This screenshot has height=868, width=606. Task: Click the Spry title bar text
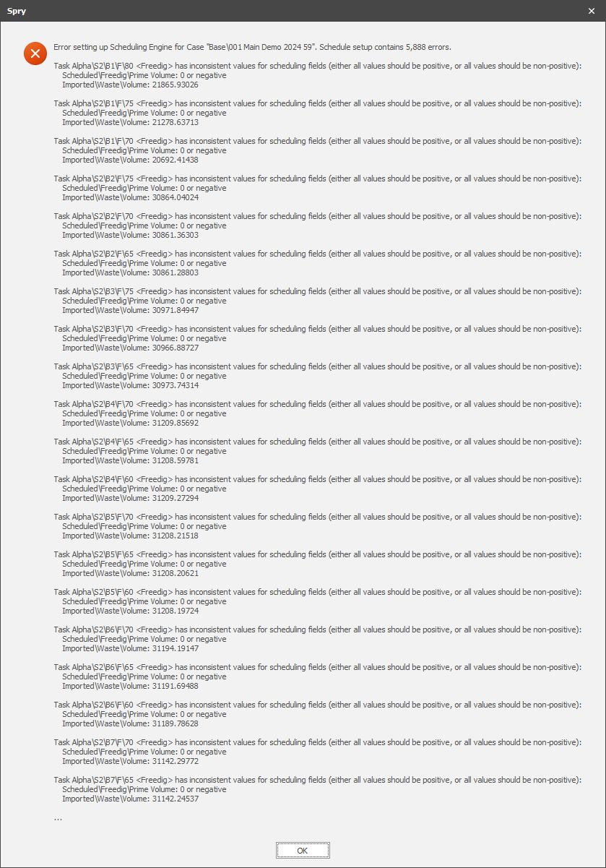[17, 12]
